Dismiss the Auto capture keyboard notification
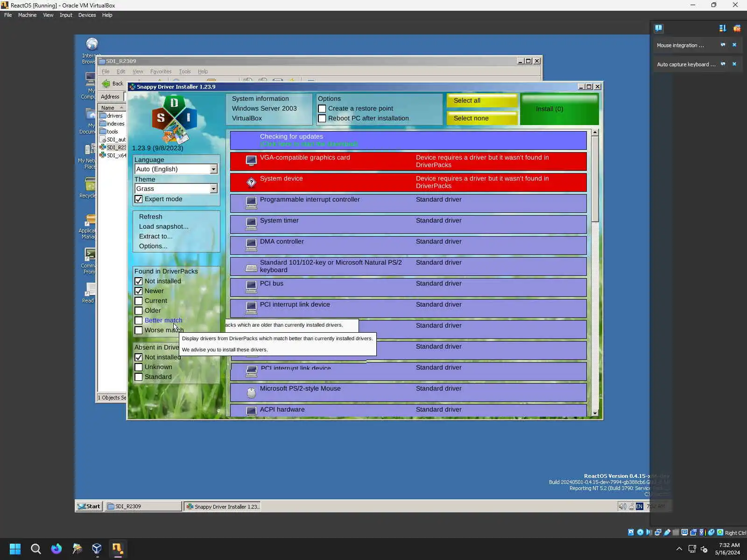The image size is (747, 560). point(734,64)
